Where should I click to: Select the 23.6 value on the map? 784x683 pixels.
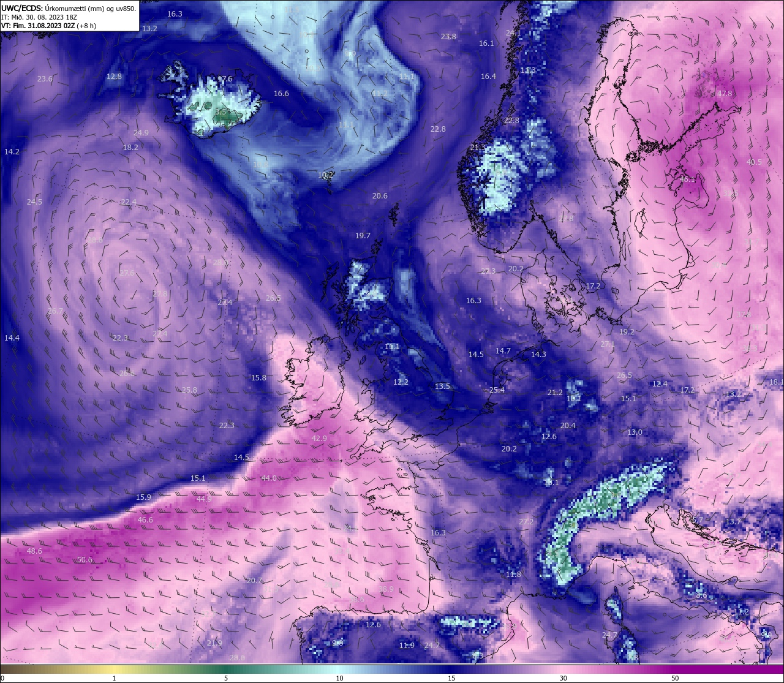pos(45,79)
